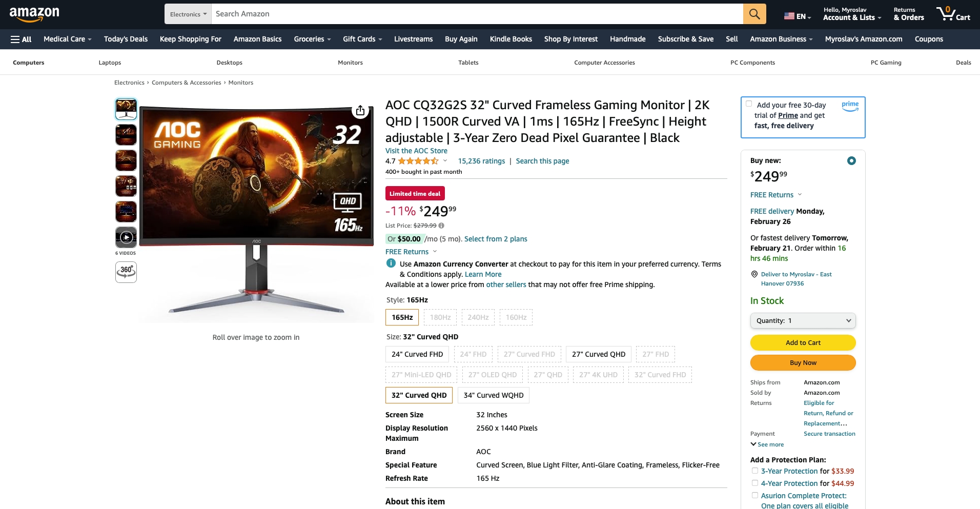Image resolution: width=980 pixels, height=509 pixels.
Task: Go to the Laptops category tab
Action: point(110,63)
